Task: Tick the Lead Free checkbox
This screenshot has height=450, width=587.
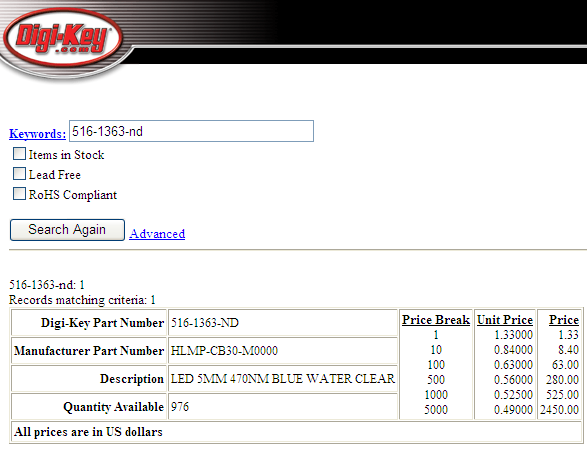Action: point(19,174)
